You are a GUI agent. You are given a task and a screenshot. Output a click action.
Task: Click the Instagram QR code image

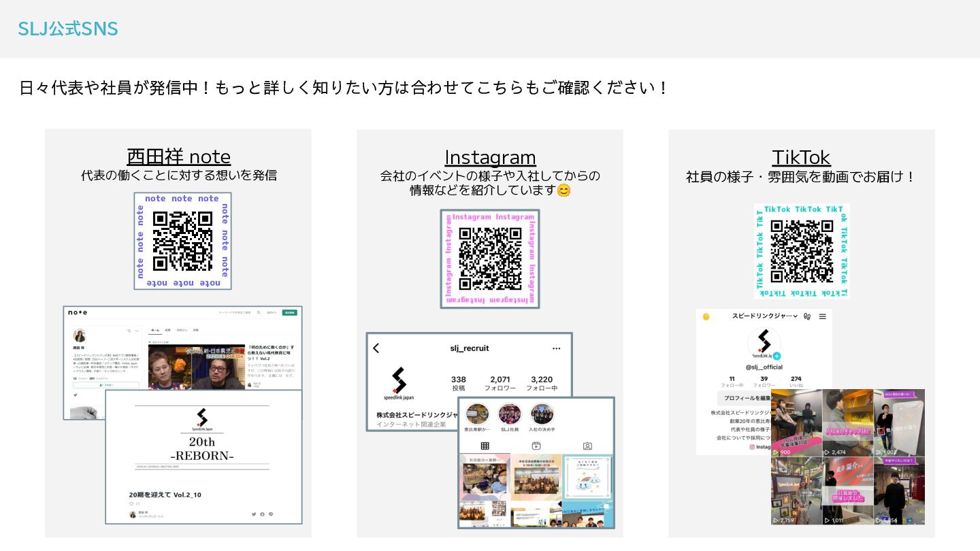(490, 258)
